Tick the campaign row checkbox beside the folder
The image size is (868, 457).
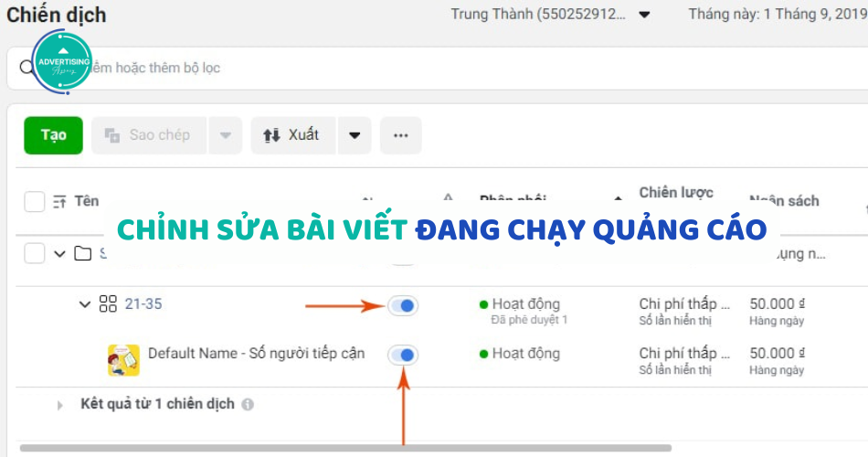[35, 254]
